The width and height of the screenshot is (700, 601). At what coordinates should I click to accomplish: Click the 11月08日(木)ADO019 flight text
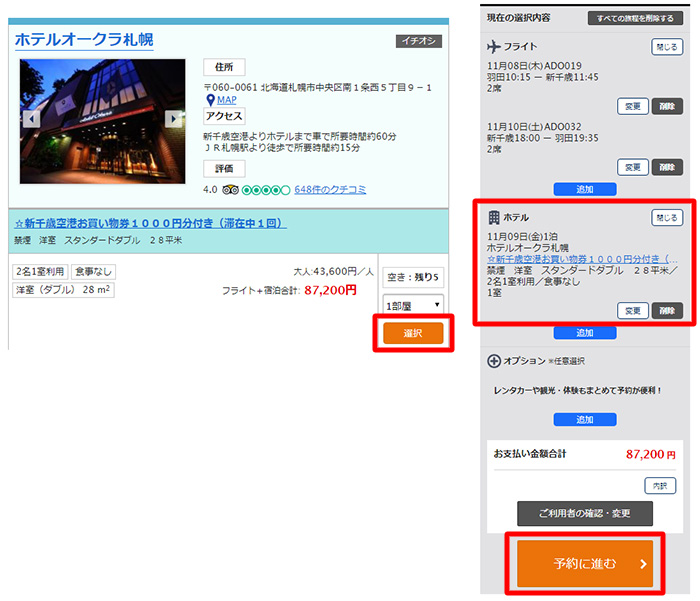[x=534, y=66]
